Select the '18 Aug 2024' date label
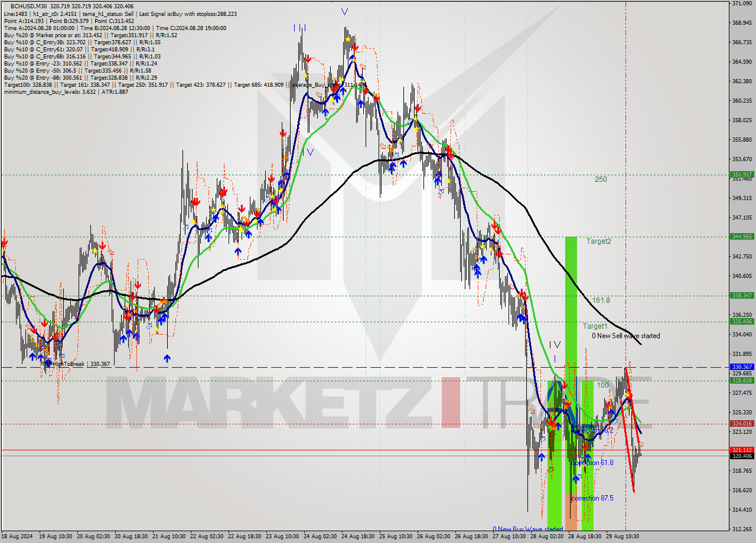The width and height of the screenshot is (756, 543). [x=17, y=537]
